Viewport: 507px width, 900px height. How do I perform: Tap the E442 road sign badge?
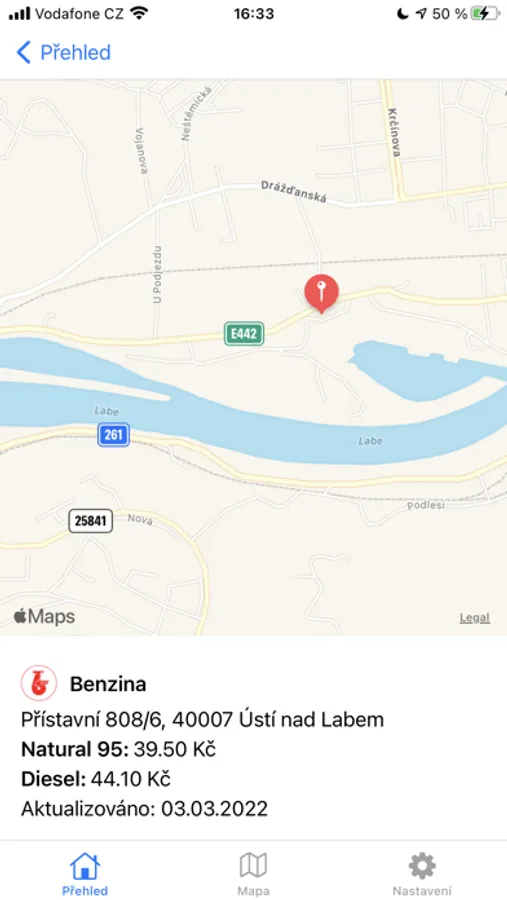[244, 333]
